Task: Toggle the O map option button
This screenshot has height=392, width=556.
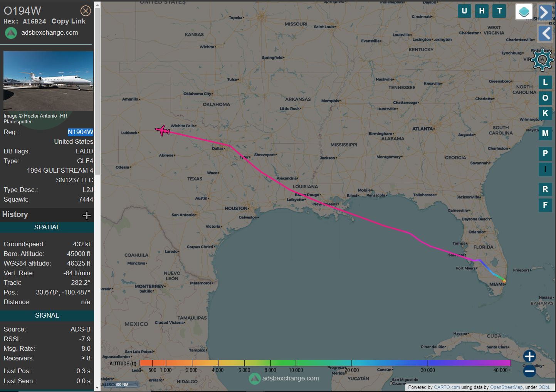Action: tap(545, 98)
